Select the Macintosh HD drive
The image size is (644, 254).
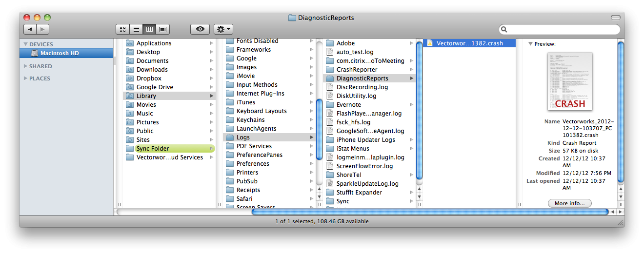pyautogui.click(x=59, y=53)
